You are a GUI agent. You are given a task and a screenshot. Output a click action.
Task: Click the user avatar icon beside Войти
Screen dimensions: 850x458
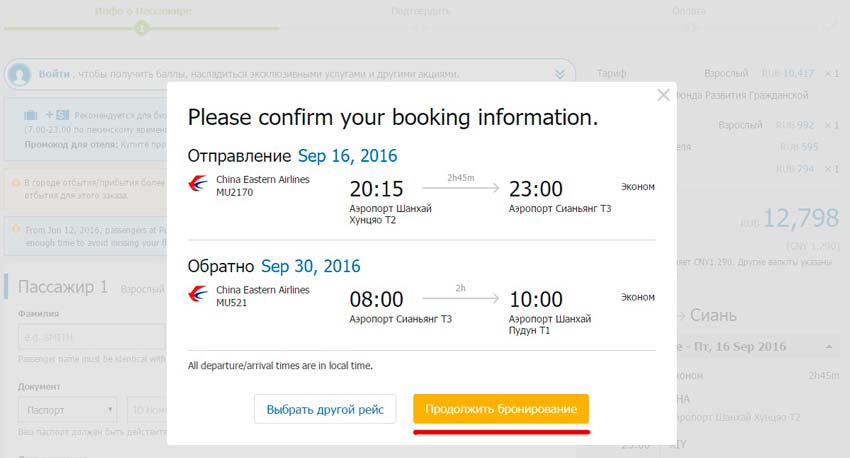20,75
